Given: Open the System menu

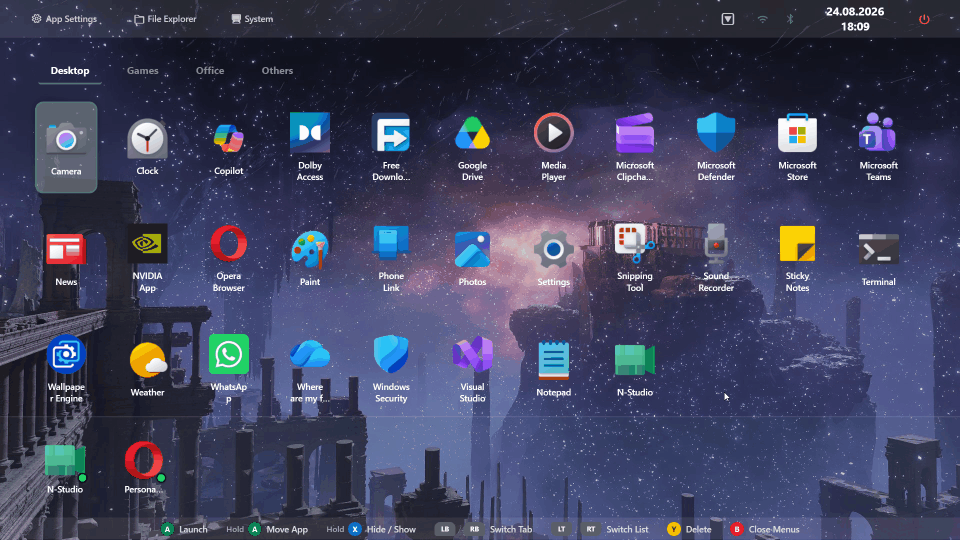Looking at the screenshot, I should pos(252,19).
